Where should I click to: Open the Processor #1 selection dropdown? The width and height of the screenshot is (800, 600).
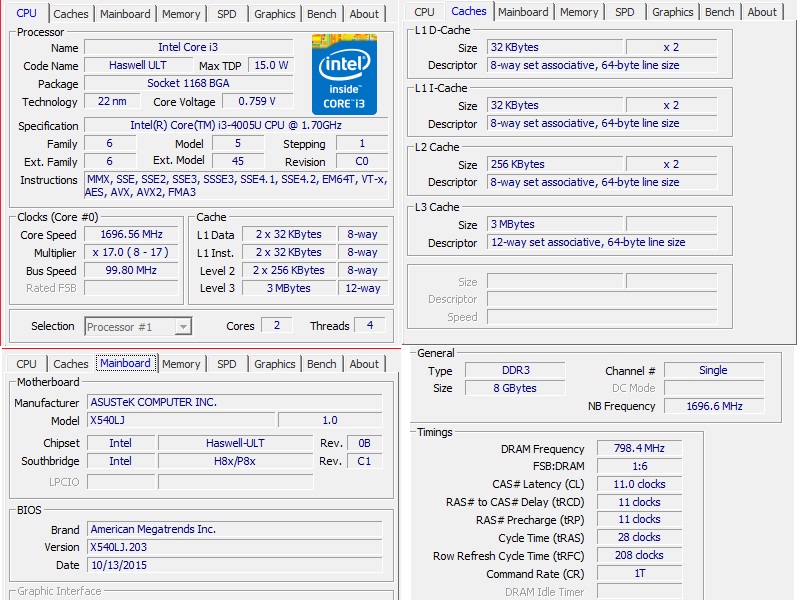[138, 327]
